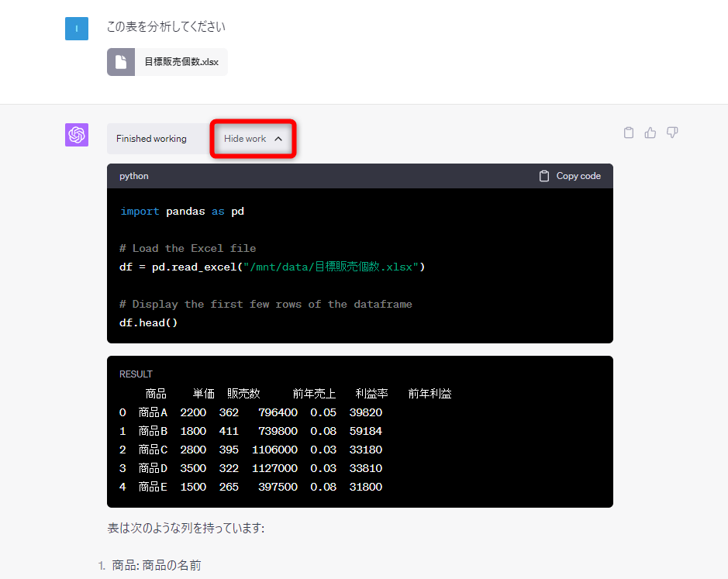The height and width of the screenshot is (579, 728).
Task: Click the ChatGPT avatar icon
Action: 76,134
